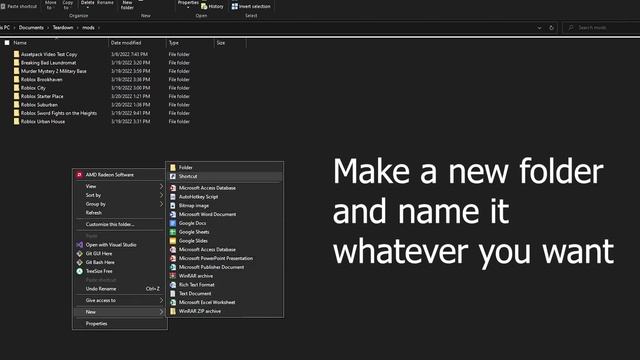This screenshot has width=640, height=360.
Task: Choose Customize this folder in context menu
Action: tap(110, 224)
